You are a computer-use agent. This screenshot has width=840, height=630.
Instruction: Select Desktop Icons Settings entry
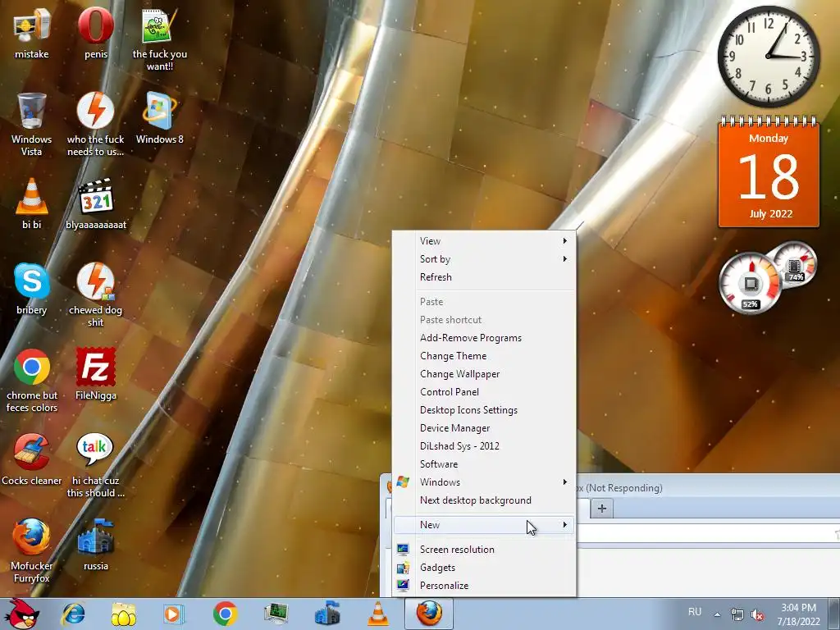point(484,410)
